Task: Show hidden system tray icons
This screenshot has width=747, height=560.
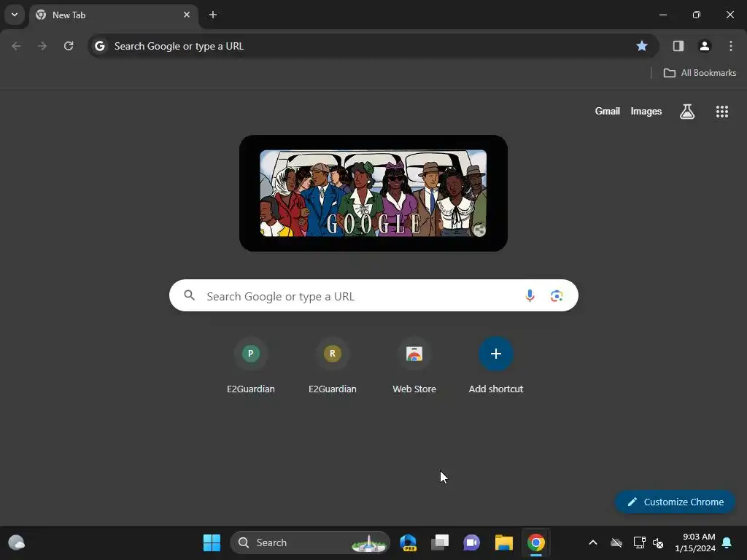Action: click(593, 542)
